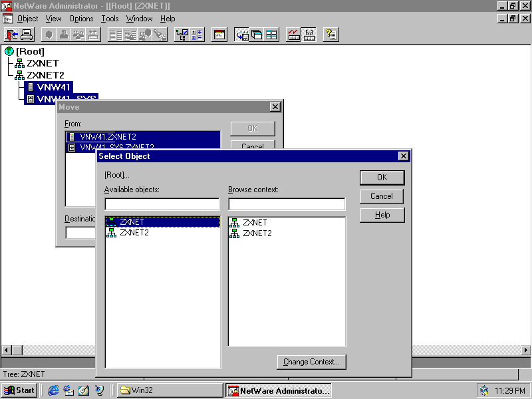Click Cancel in Select Object dialog

pyautogui.click(x=382, y=196)
